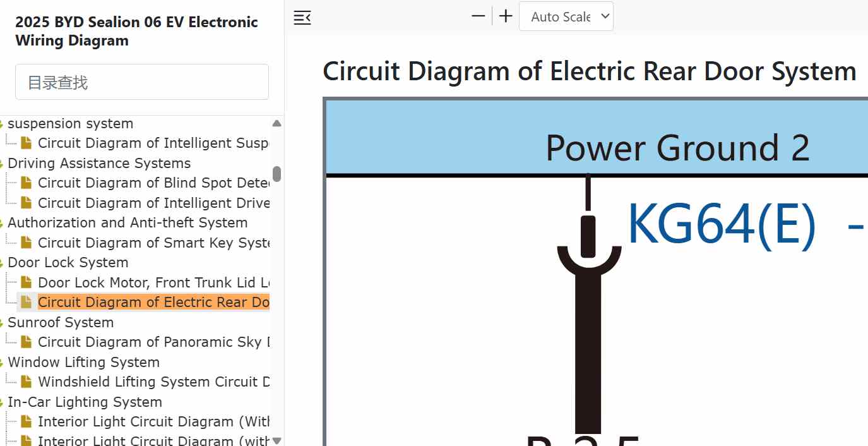Open Door Lock Motor, Front Trunk Lid entry

pos(154,282)
